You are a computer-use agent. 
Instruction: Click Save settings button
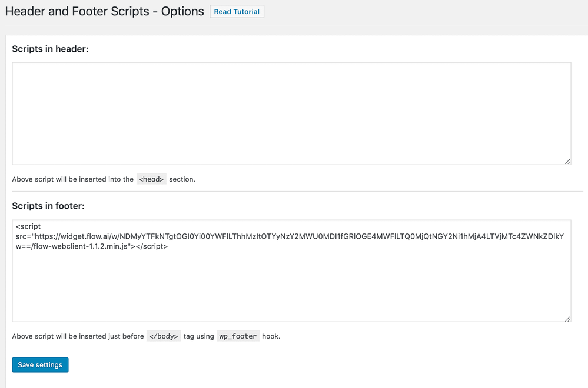tap(40, 365)
